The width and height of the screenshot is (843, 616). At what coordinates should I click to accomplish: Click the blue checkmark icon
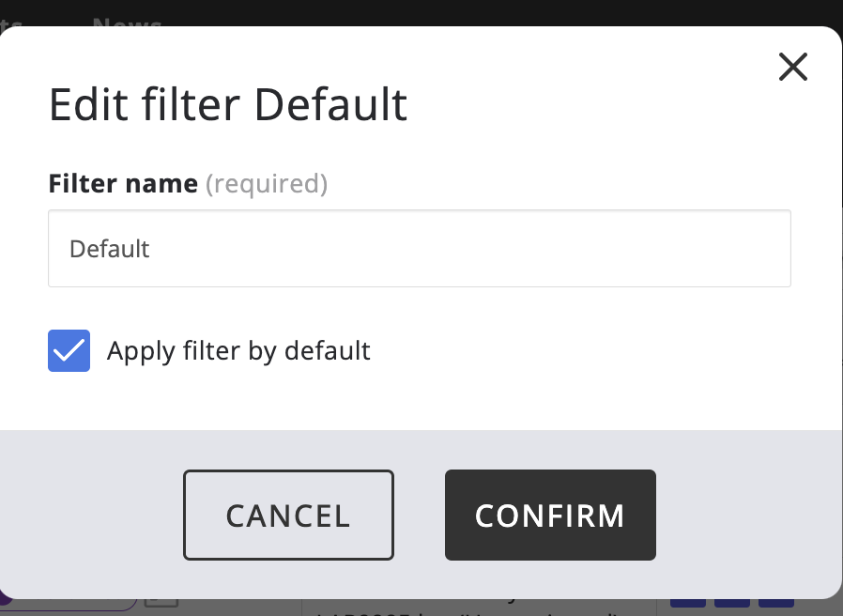(x=69, y=350)
